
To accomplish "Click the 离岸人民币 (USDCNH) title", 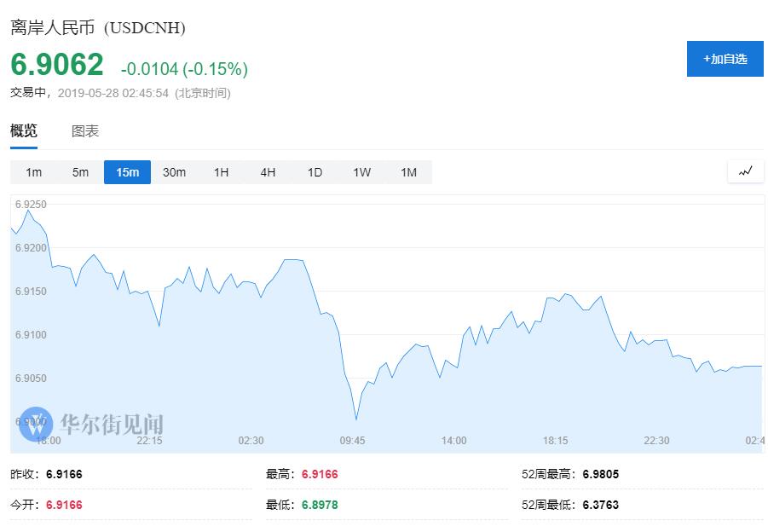I will click(98, 27).
